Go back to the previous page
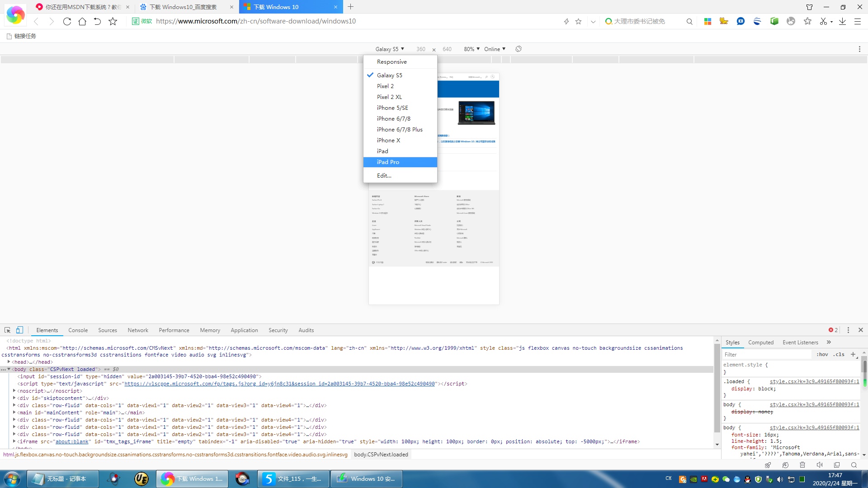Viewport: 868px width, 488px height. (x=37, y=21)
